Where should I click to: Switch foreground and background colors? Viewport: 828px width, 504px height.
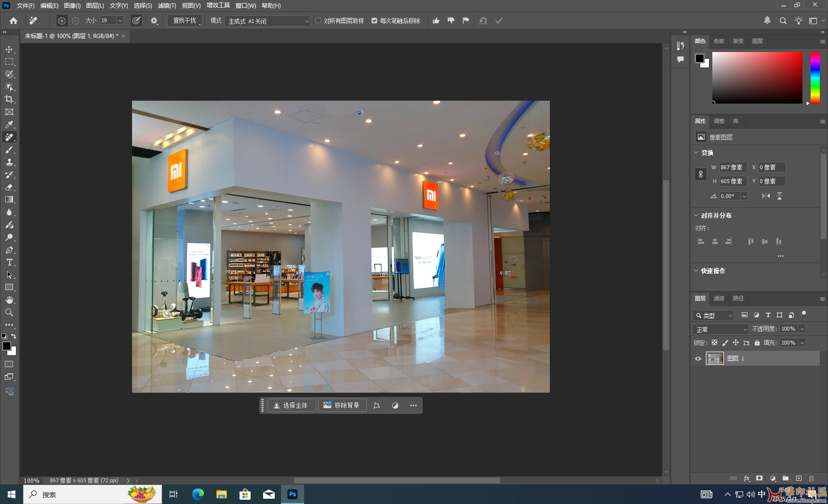[14, 336]
